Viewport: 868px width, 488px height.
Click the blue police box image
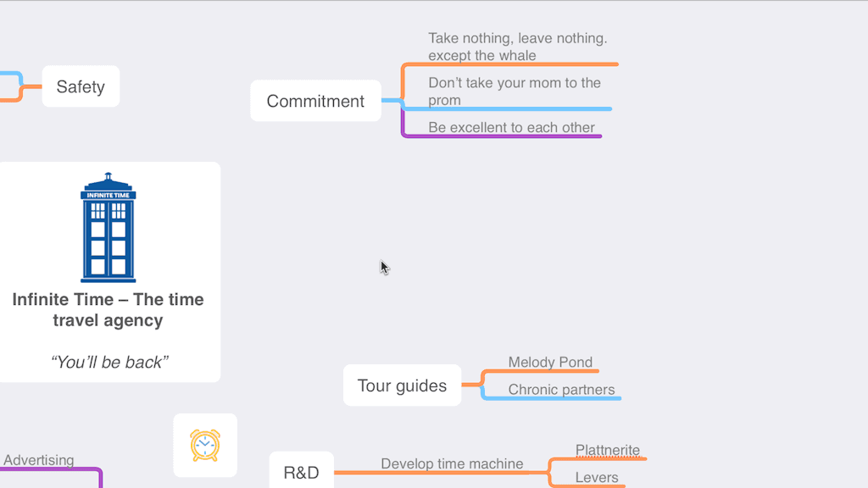point(108,227)
